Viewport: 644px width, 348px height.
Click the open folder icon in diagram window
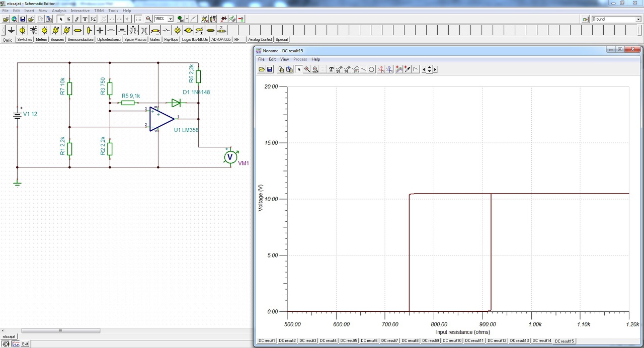[262, 69]
